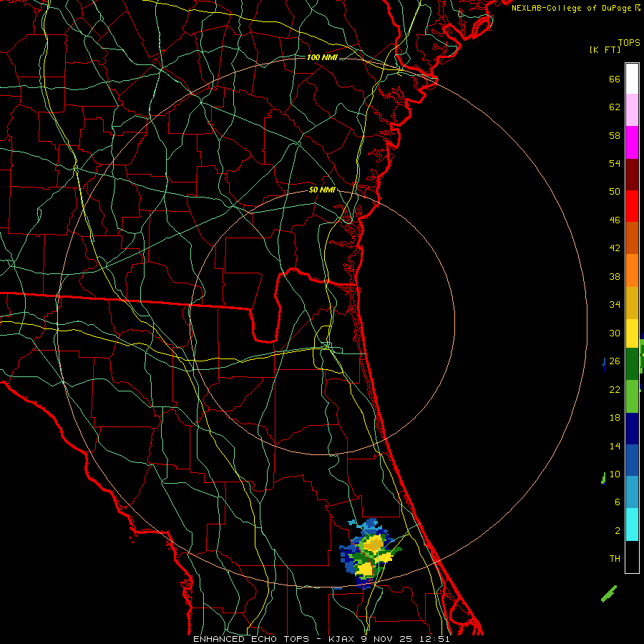Click the legend value "54"
Viewport: 644px width, 644px height.
615,163
